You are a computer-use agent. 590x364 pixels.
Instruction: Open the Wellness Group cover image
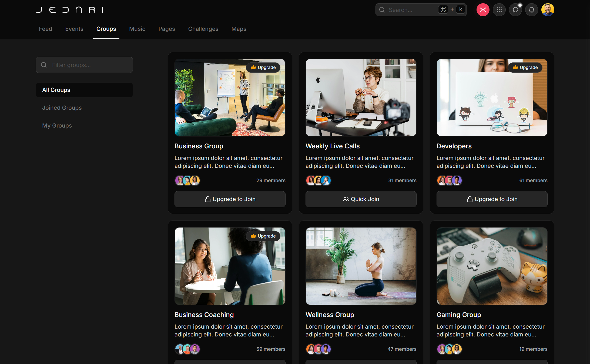pyautogui.click(x=361, y=266)
